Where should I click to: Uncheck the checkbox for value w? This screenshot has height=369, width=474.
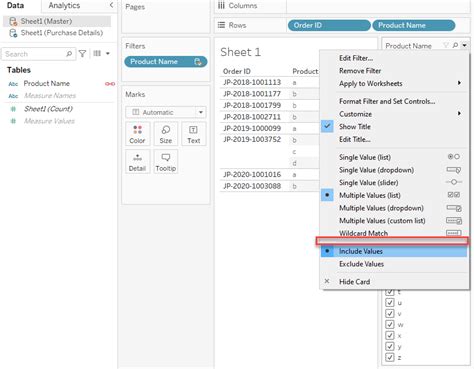pos(389,324)
